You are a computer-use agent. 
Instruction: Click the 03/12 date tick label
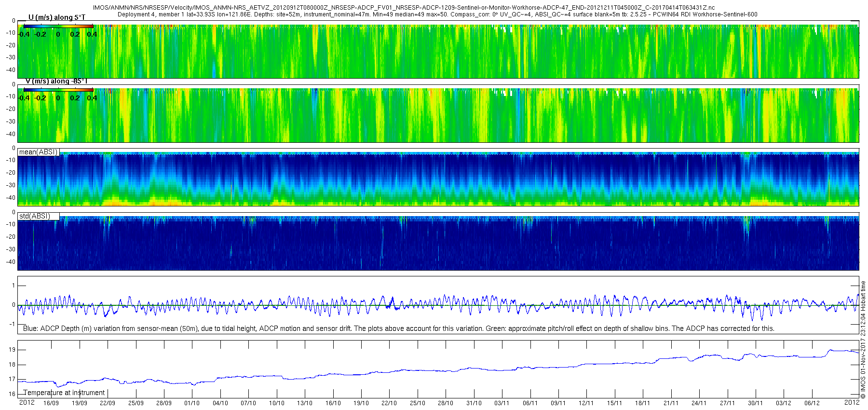click(x=784, y=403)
